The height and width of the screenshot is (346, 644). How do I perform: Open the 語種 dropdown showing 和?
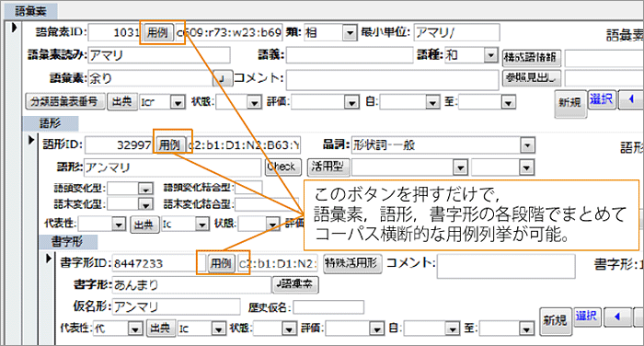click(490, 55)
